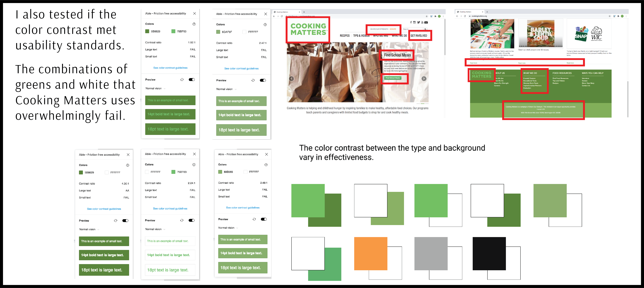Image resolution: width=644 pixels, height=288 pixels.
Task: Click the orange DONATE link
Action: 393,29
